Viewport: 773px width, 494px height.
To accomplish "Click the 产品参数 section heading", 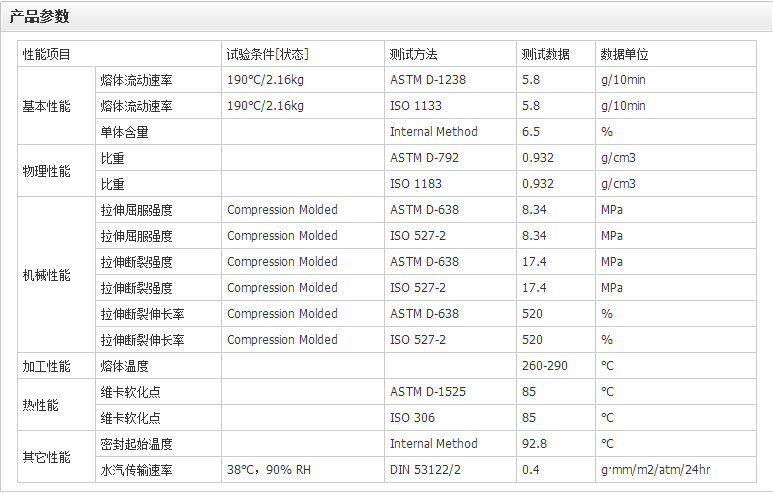I will [40, 17].
